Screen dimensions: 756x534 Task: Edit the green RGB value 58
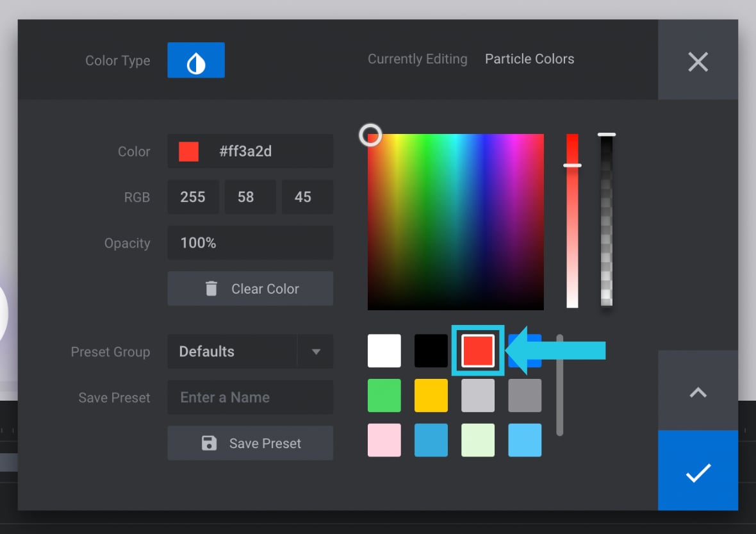point(251,197)
